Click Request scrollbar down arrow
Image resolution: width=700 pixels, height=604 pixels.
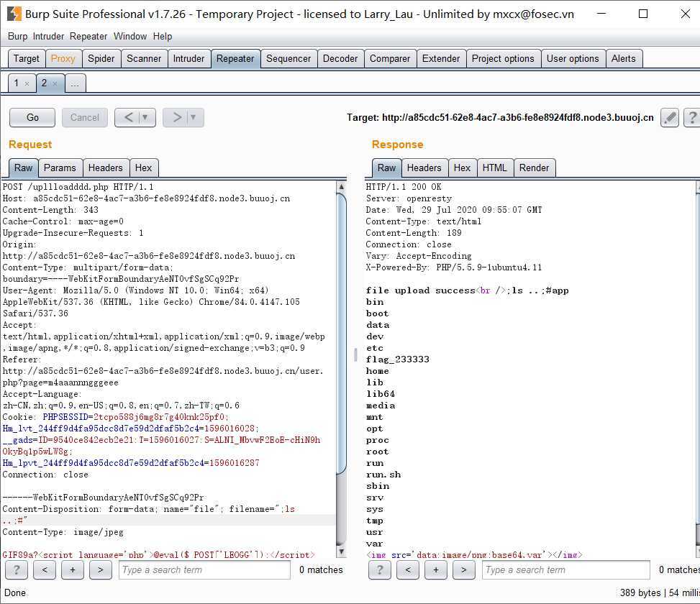coord(342,551)
